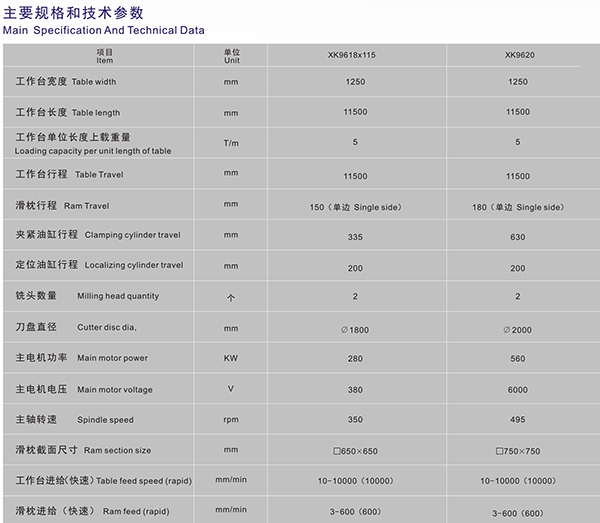This screenshot has width=600, height=523.
Task: Select the 'V' unit cell
Action: 231,389
